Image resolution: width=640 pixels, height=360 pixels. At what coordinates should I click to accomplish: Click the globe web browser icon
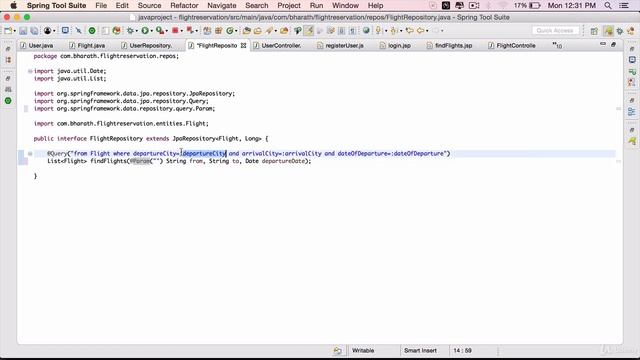pos(366,31)
